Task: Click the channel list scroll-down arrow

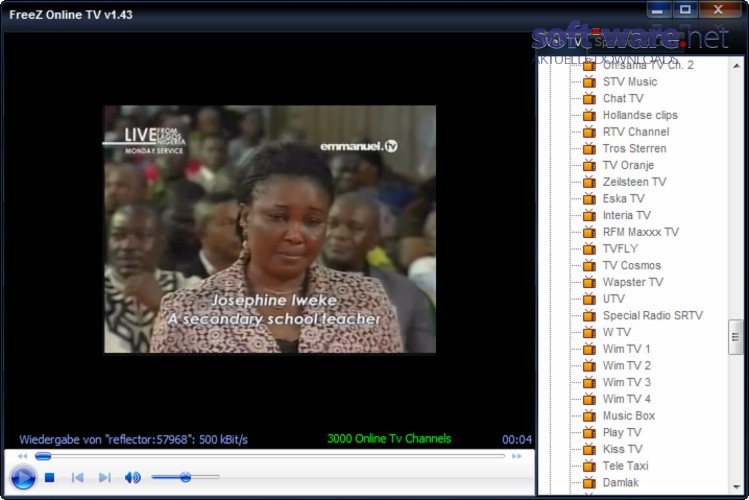Action: coord(736,487)
